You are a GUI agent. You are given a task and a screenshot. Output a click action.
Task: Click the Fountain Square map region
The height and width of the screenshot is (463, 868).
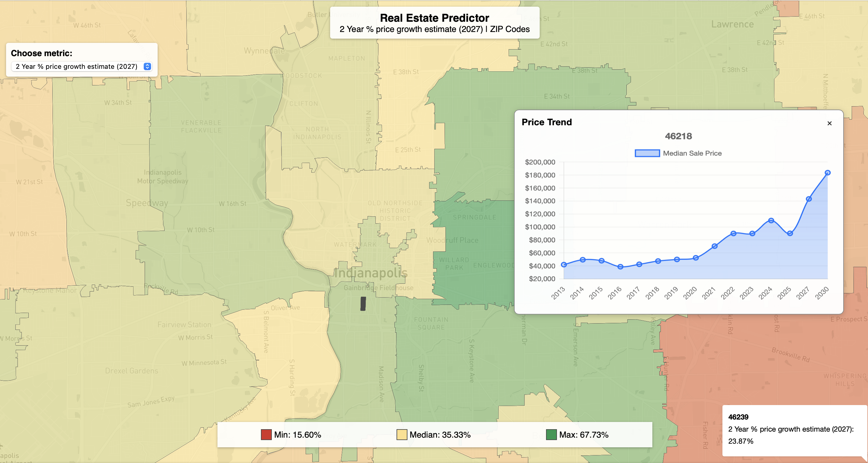(431, 323)
